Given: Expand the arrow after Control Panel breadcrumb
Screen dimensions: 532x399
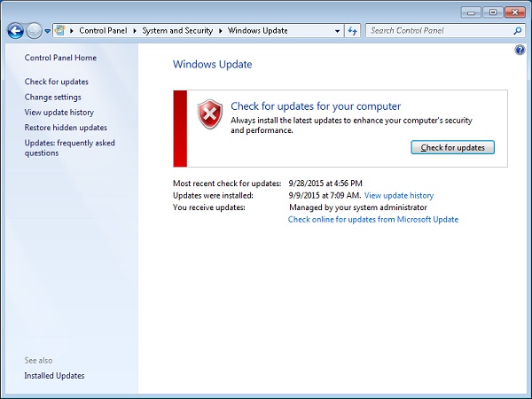Looking at the screenshot, I should tap(135, 31).
